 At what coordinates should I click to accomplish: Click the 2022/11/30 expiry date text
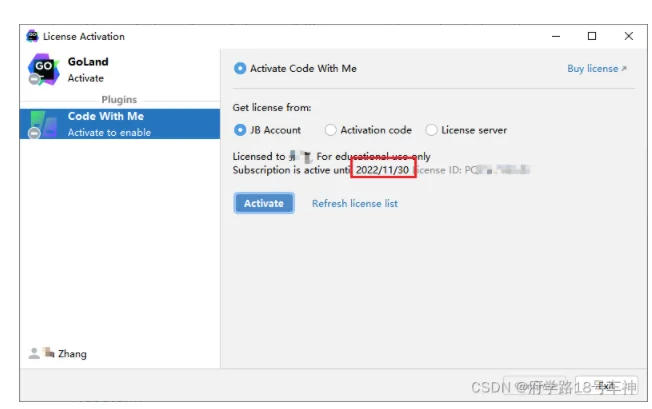click(x=383, y=170)
